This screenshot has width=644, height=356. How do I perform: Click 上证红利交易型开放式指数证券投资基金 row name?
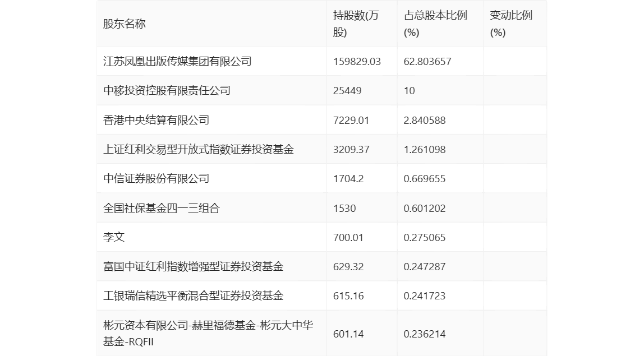[x=199, y=150]
